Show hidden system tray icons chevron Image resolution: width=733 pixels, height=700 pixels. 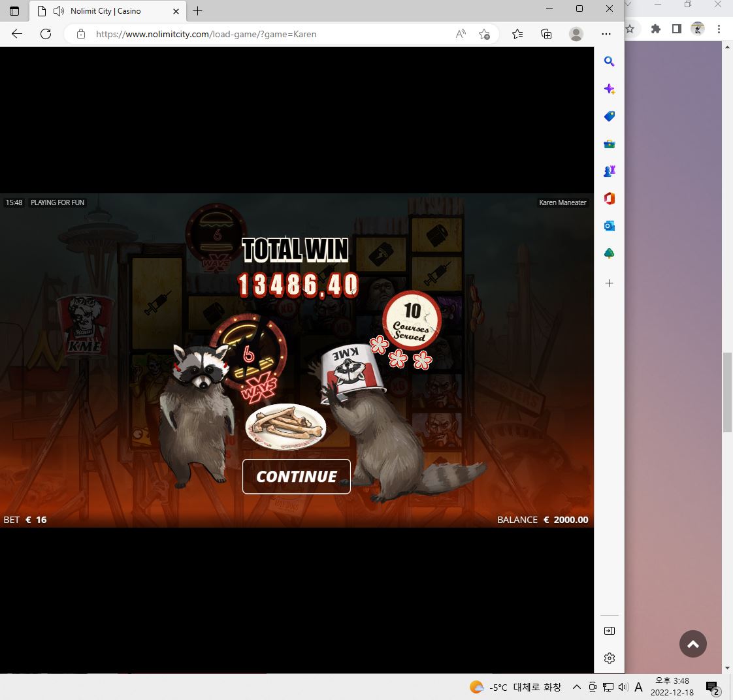[577, 687]
